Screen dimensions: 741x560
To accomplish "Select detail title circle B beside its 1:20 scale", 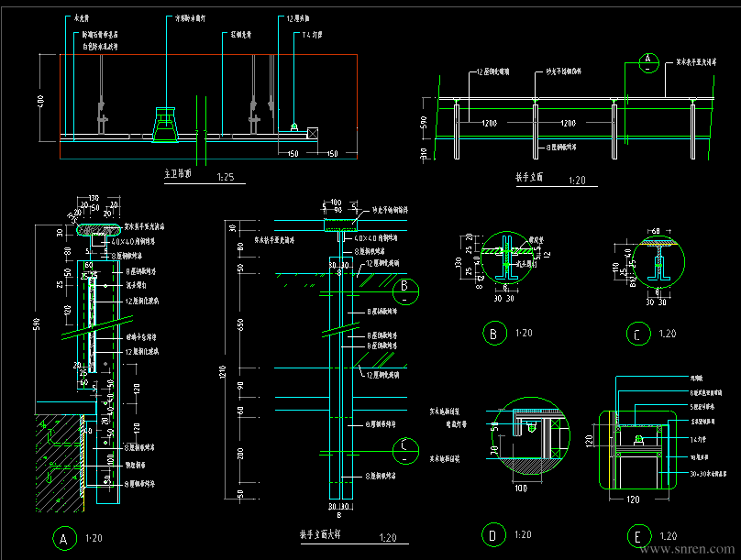I will [495, 334].
